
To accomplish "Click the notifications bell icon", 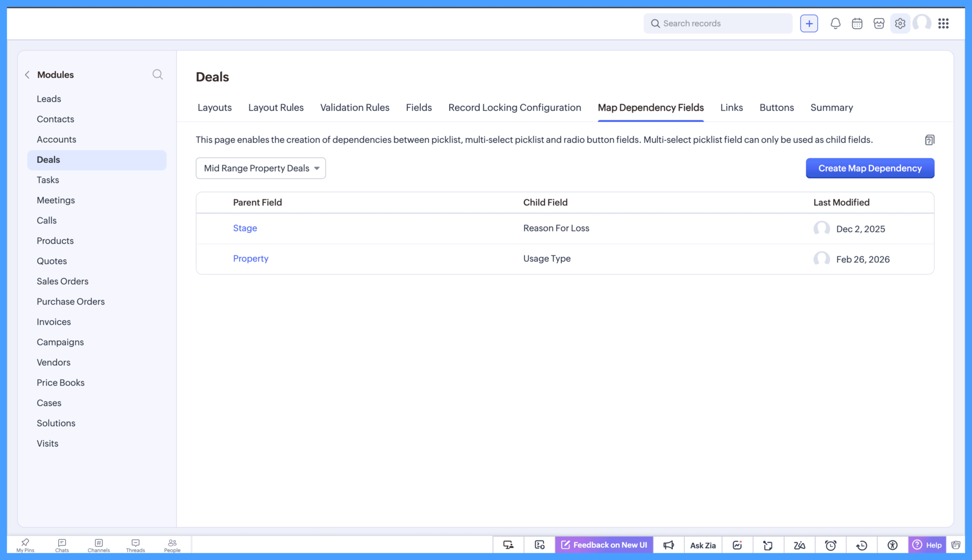I will point(835,24).
